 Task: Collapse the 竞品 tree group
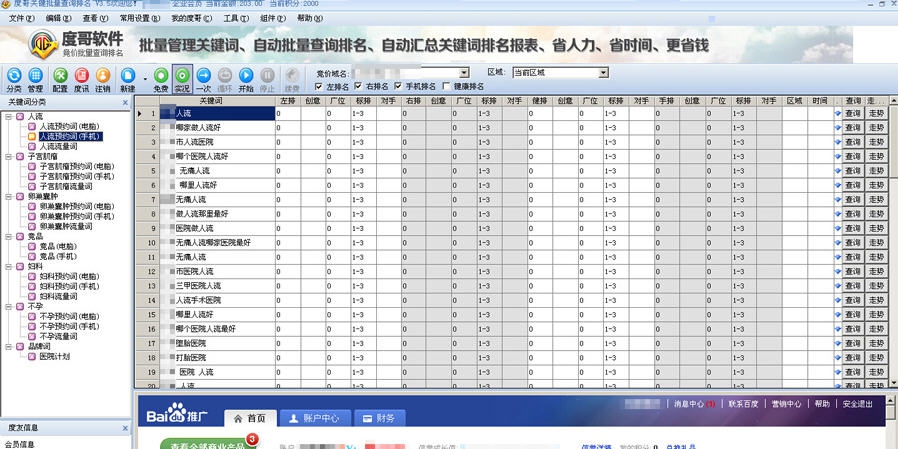(9, 237)
